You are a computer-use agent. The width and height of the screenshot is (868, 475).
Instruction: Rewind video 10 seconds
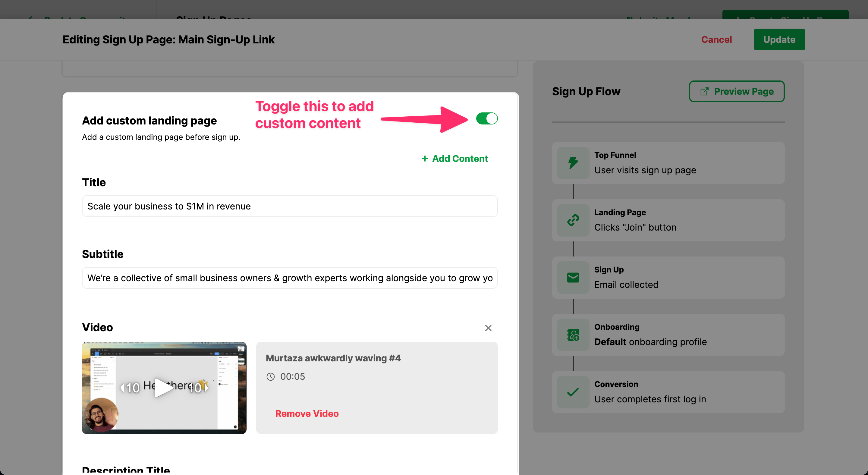pyautogui.click(x=130, y=388)
